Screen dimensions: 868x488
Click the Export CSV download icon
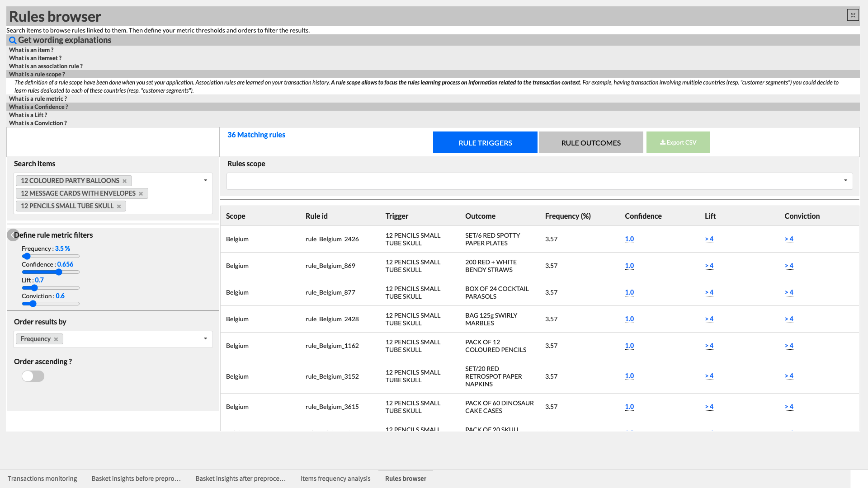pyautogui.click(x=664, y=142)
